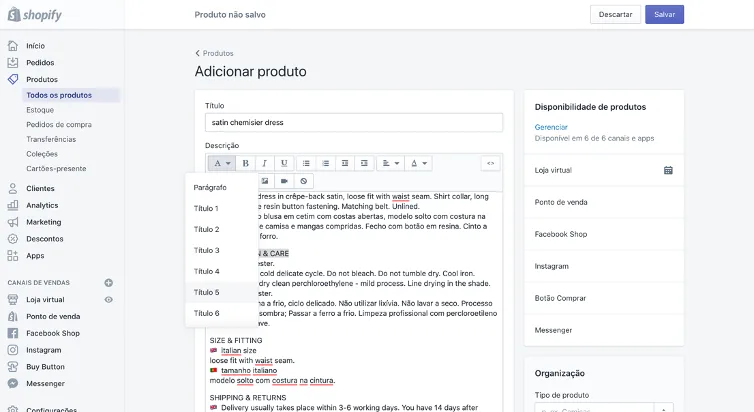Choose Parágrafo from the formatting menu

222,187
